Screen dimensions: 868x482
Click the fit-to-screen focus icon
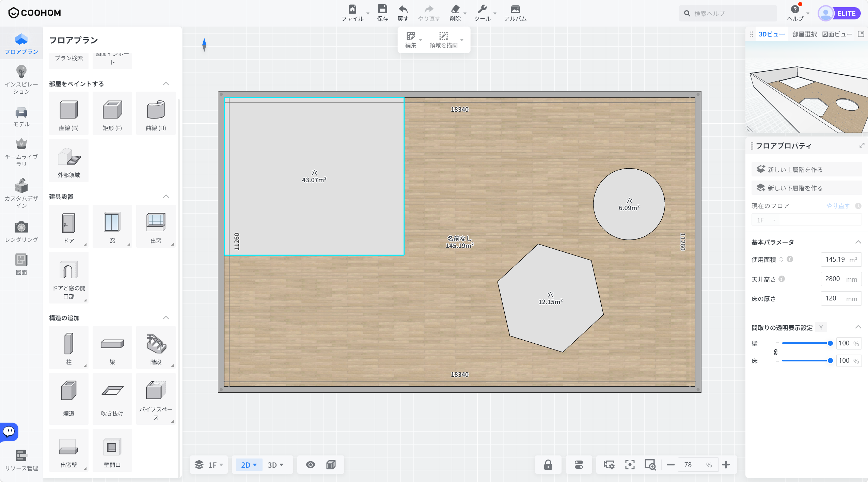point(630,465)
